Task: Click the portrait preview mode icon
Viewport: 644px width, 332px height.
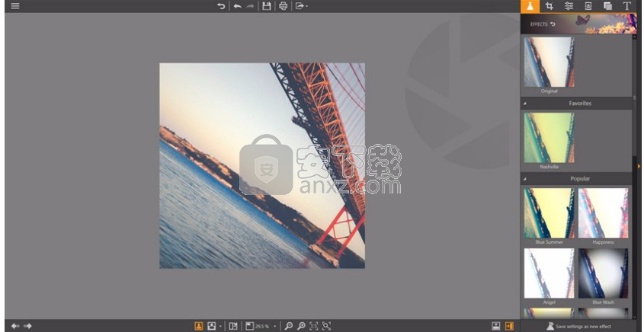Action: point(212,326)
